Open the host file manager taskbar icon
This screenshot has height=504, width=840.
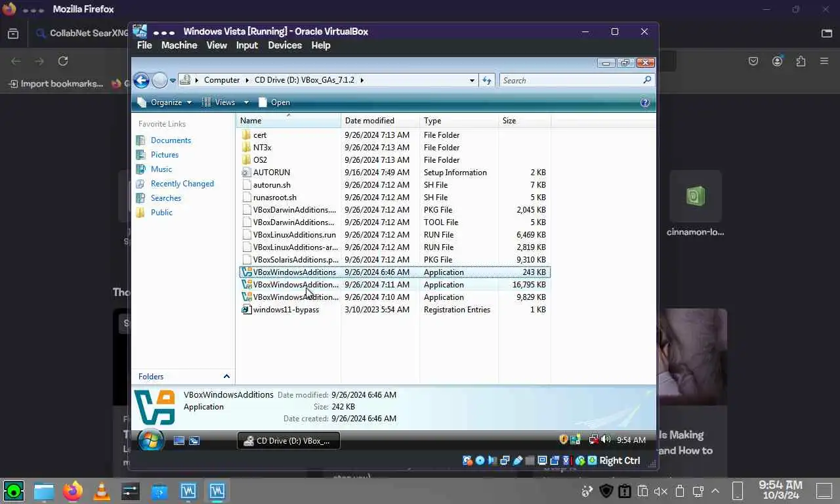[44, 491]
